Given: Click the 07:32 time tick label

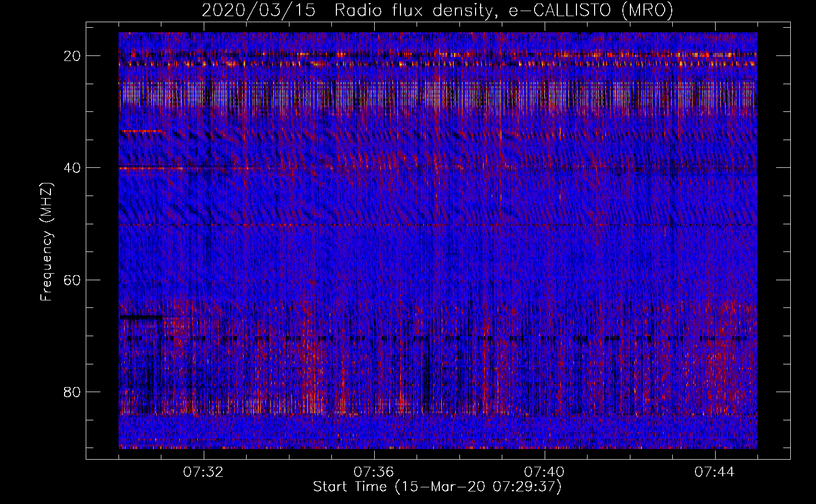Looking at the screenshot, I should (203, 472).
